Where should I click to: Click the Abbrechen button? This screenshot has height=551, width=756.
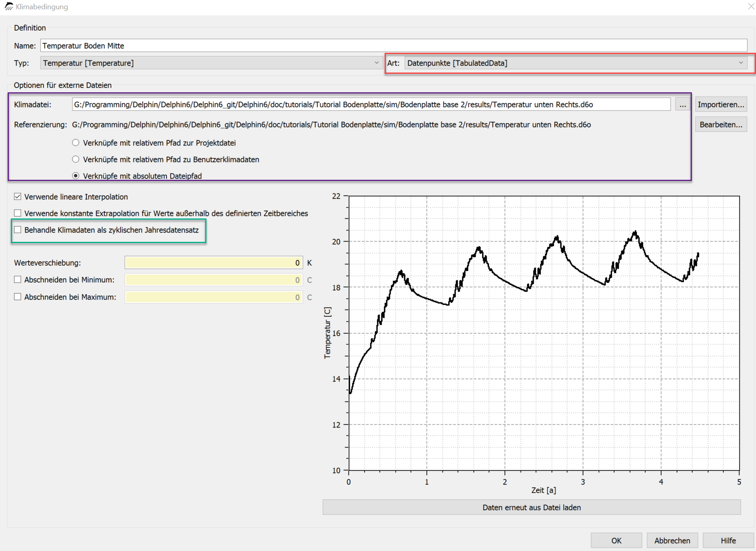[x=672, y=541]
